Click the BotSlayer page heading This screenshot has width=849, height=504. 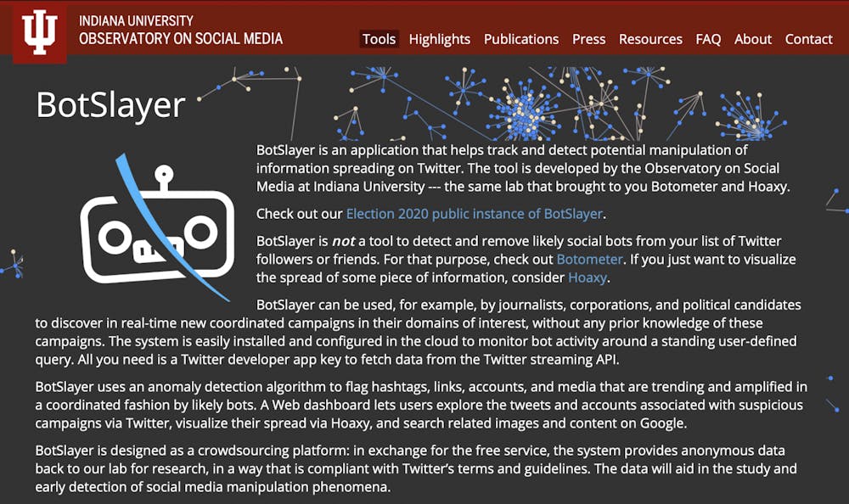coord(110,105)
